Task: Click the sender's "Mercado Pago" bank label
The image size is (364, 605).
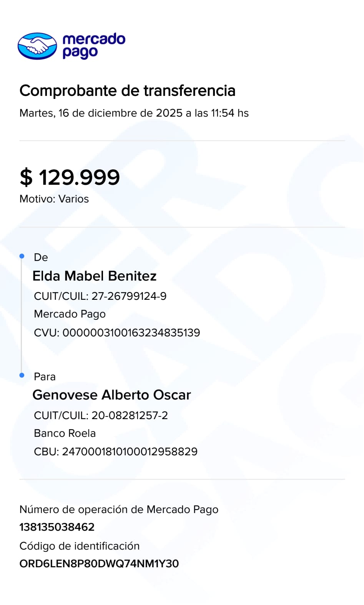Action: click(x=70, y=314)
